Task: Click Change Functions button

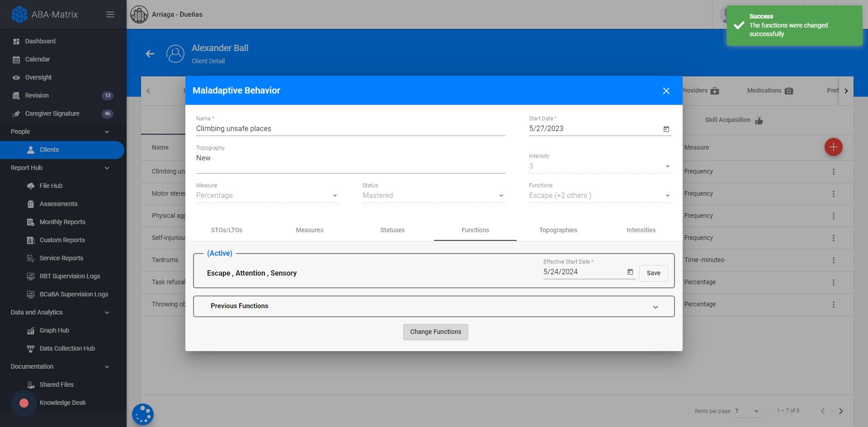Action: (x=436, y=332)
